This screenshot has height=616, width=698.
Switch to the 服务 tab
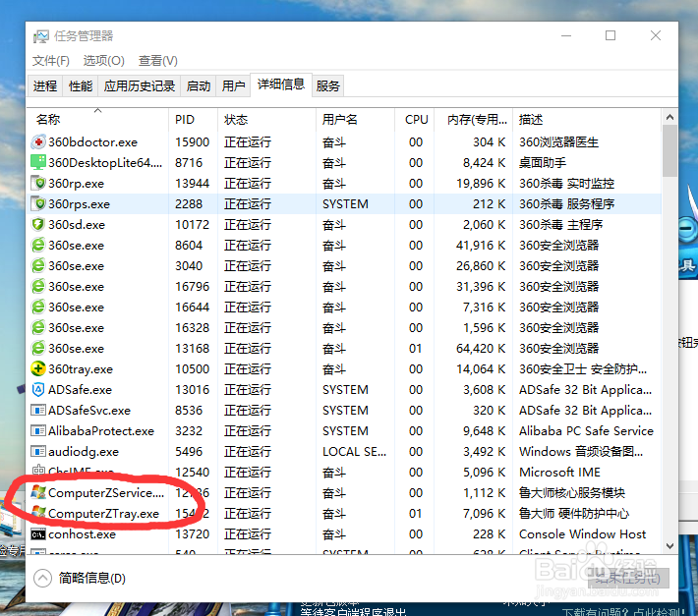(x=328, y=85)
